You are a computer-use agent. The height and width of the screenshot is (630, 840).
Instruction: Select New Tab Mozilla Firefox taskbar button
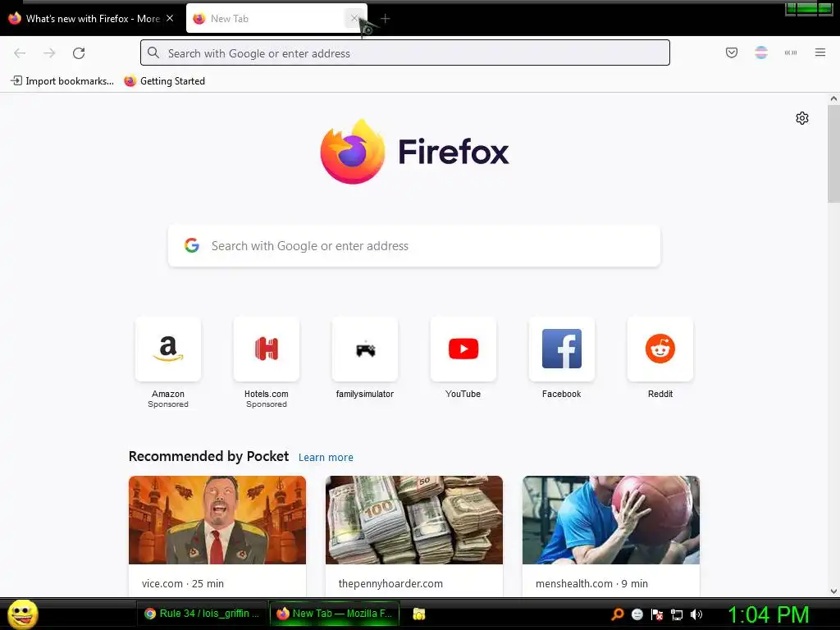pos(335,614)
